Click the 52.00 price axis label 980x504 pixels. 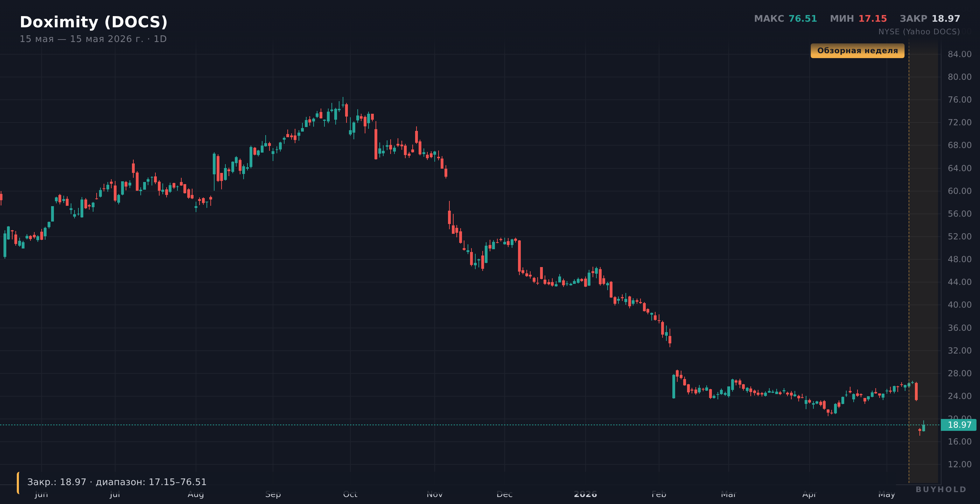pos(959,237)
